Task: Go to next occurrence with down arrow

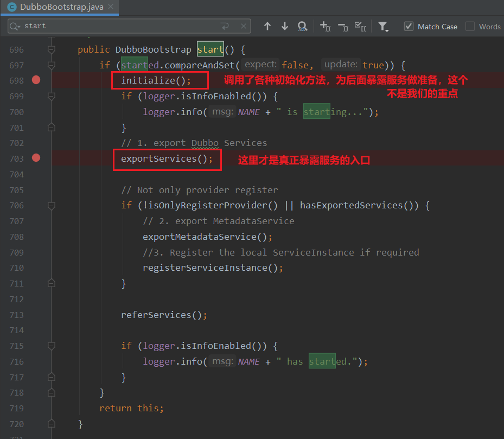Action: point(284,27)
